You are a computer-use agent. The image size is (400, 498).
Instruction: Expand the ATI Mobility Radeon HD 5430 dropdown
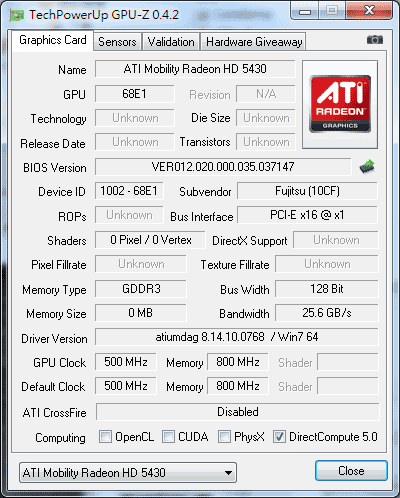click(128, 472)
